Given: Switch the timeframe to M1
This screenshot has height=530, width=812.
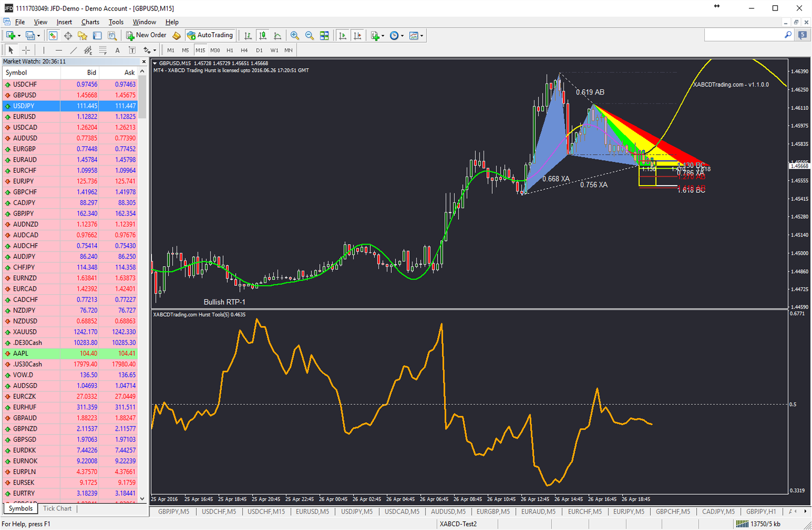Looking at the screenshot, I should pyautogui.click(x=171, y=50).
